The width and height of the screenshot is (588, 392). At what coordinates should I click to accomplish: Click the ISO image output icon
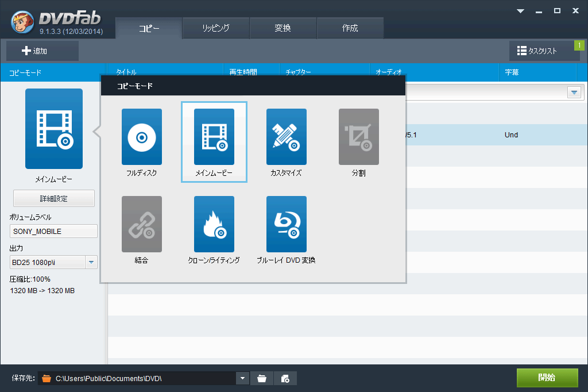(285, 378)
